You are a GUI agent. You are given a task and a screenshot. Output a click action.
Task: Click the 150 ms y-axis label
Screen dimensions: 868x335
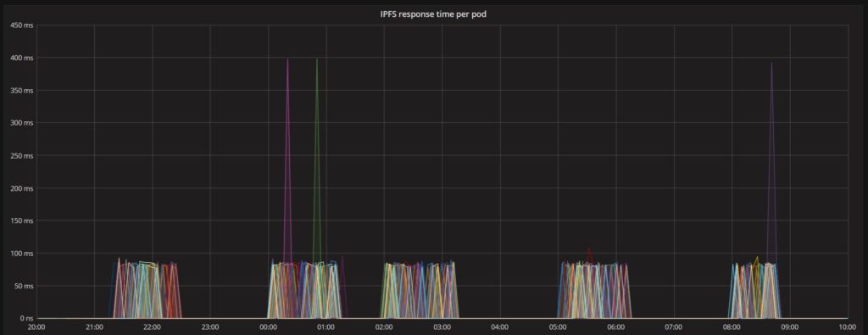(x=22, y=221)
